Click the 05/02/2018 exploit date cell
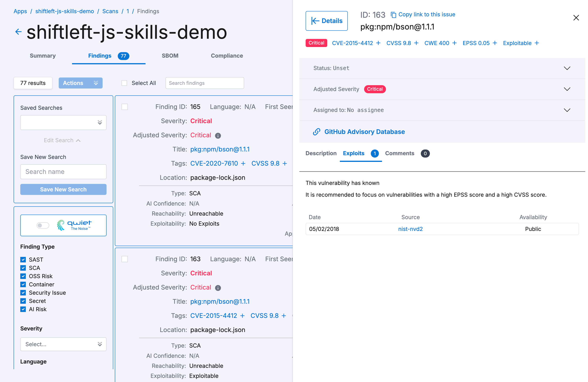The height and width of the screenshot is (382, 588). (324, 229)
